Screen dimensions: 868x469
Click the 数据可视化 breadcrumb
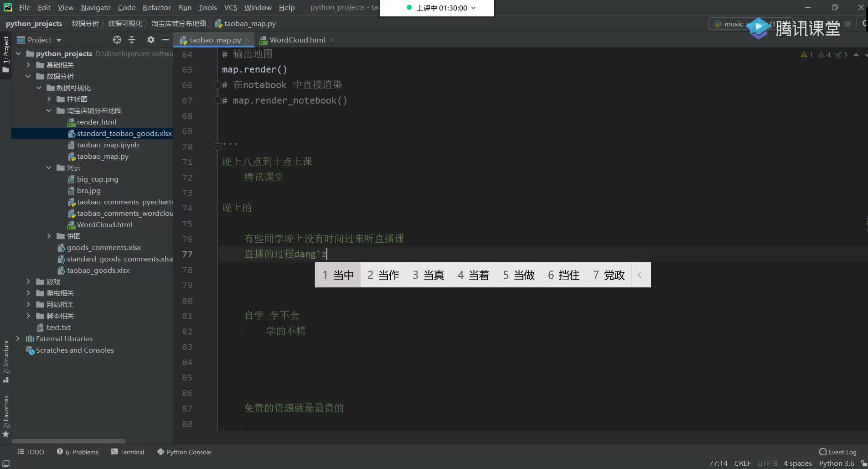124,24
